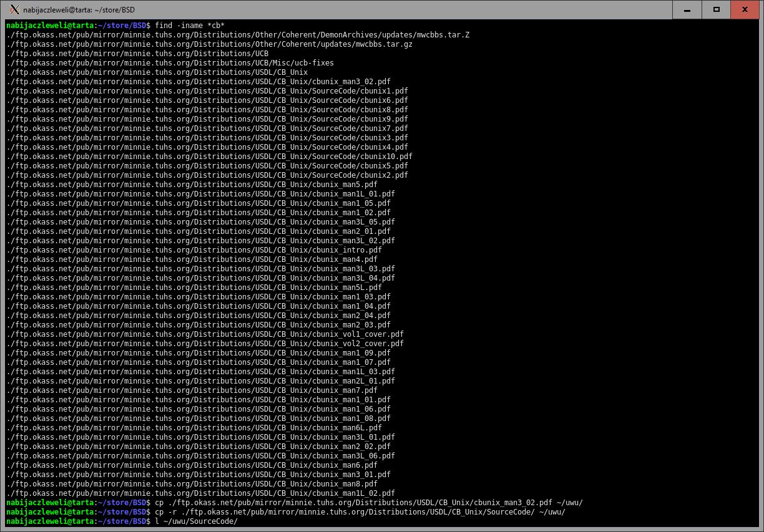Image resolution: width=764 pixels, height=532 pixels.
Task: Click the mwcbbs.tar.Z output line
Action: (x=237, y=35)
